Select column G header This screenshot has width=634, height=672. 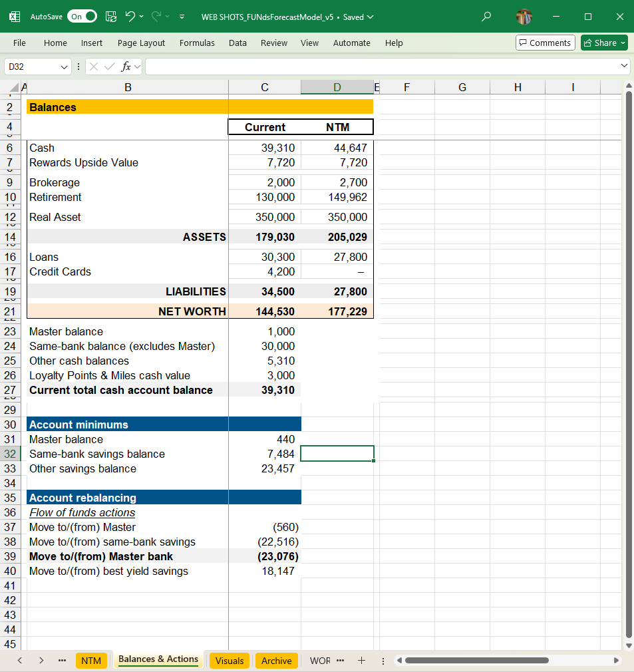[462, 87]
